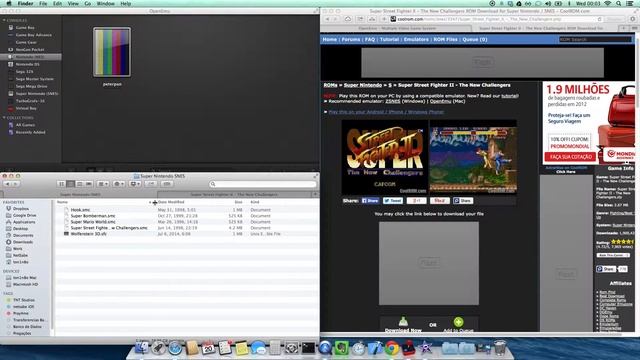Open Macintosh HD in Finder sidebar
The width and height of the screenshot is (640, 360).
[25, 284]
